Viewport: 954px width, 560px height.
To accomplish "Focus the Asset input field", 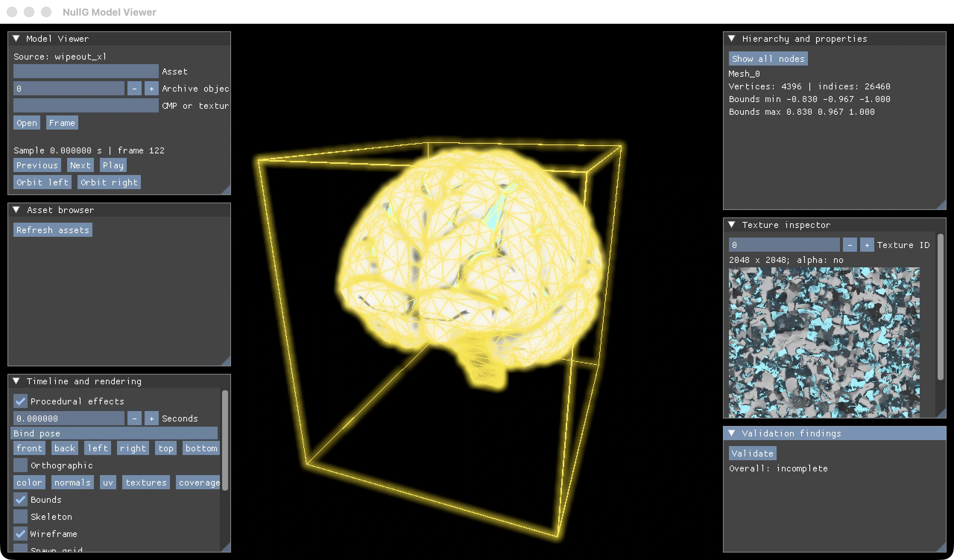I will [x=86, y=71].
